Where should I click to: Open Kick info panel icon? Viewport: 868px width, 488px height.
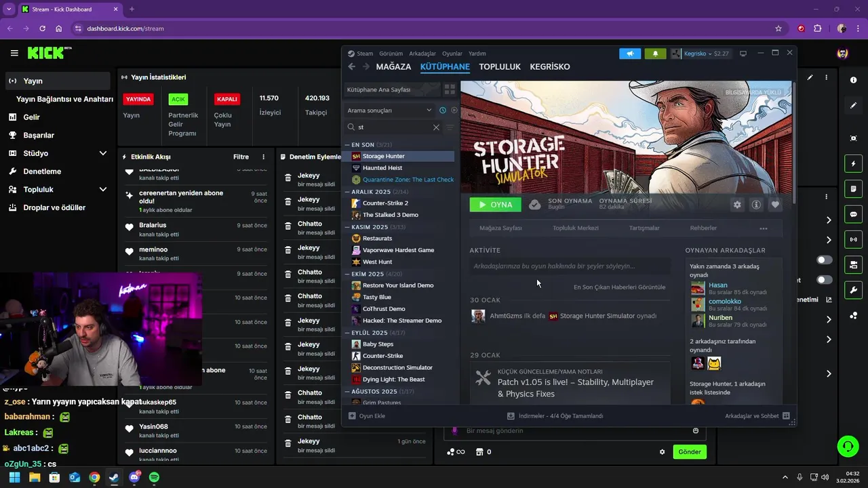853,80
